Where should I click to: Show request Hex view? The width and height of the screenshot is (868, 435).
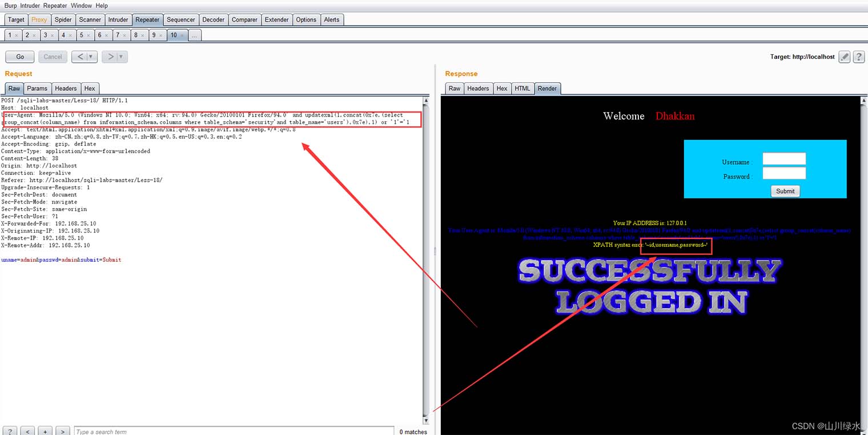coord(90,88)
